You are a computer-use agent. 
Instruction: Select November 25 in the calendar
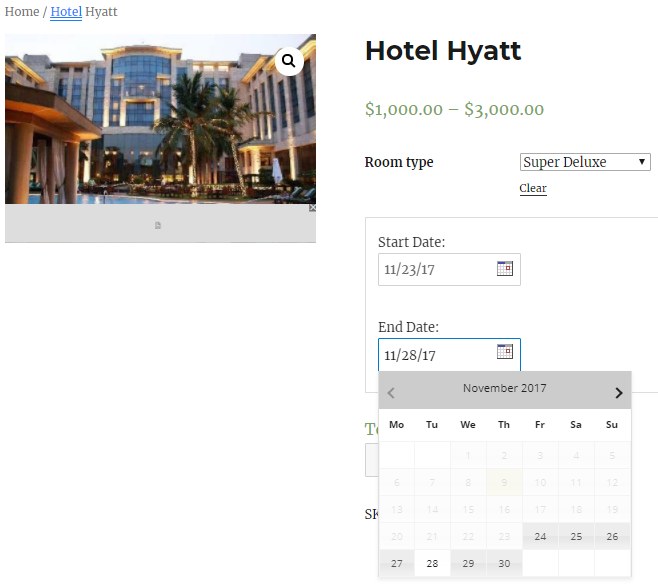[576, 536]
